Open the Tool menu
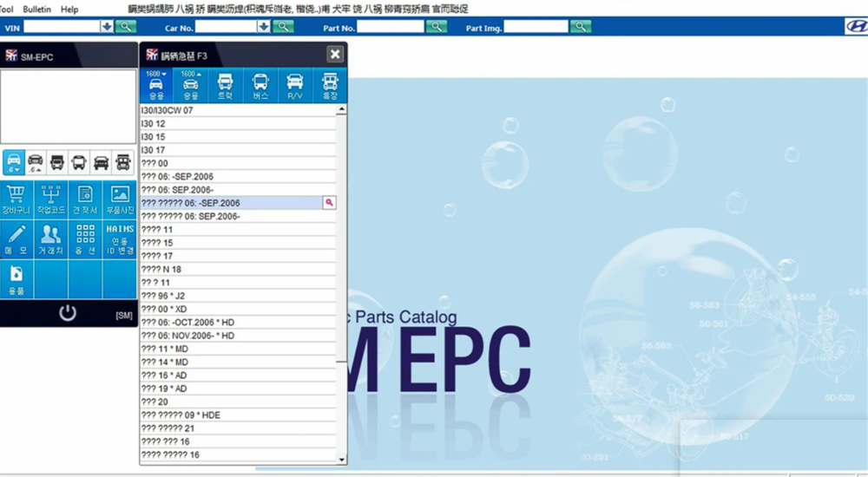 7,9
